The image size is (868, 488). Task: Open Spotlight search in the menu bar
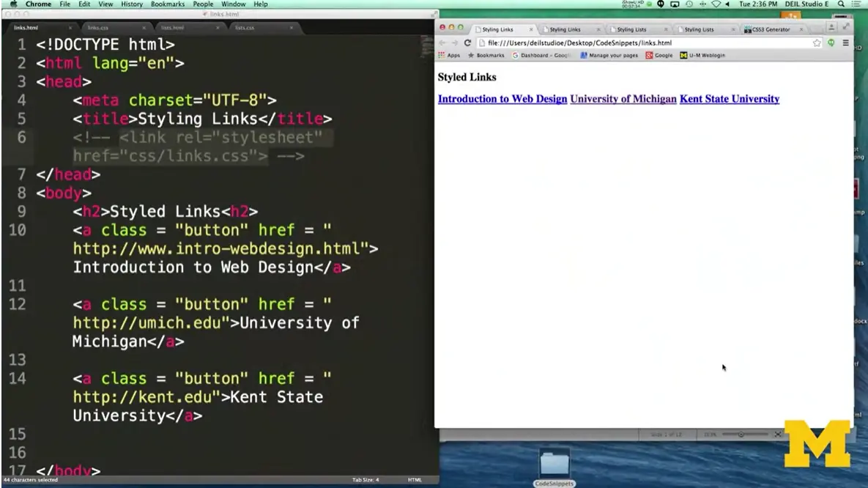click(x=841, y=4)
